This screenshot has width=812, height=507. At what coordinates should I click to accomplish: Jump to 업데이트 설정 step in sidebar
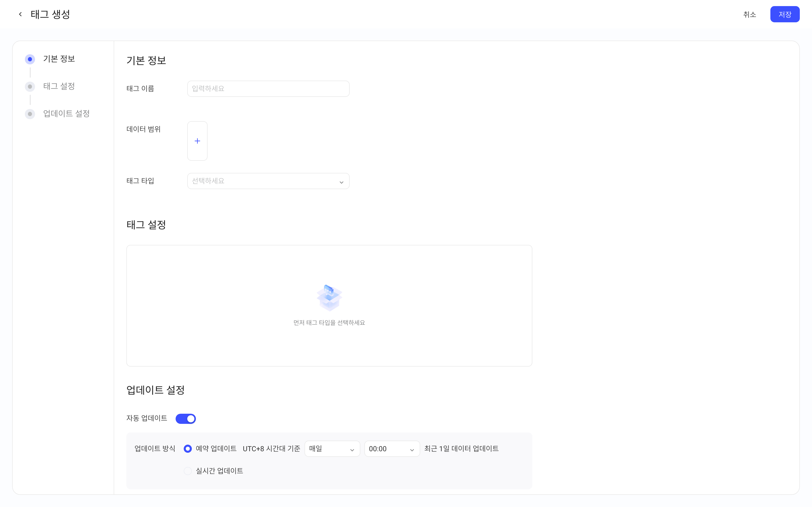point(66,114)
